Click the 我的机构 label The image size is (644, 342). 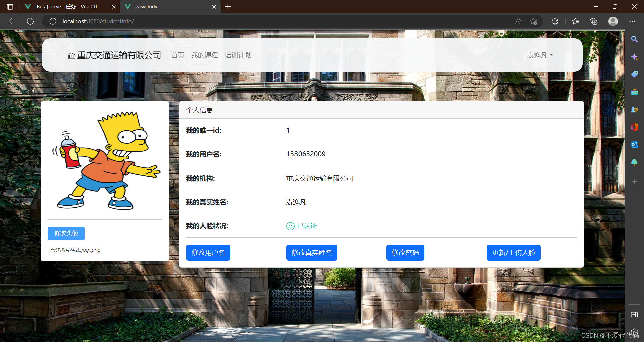(200, 178)
